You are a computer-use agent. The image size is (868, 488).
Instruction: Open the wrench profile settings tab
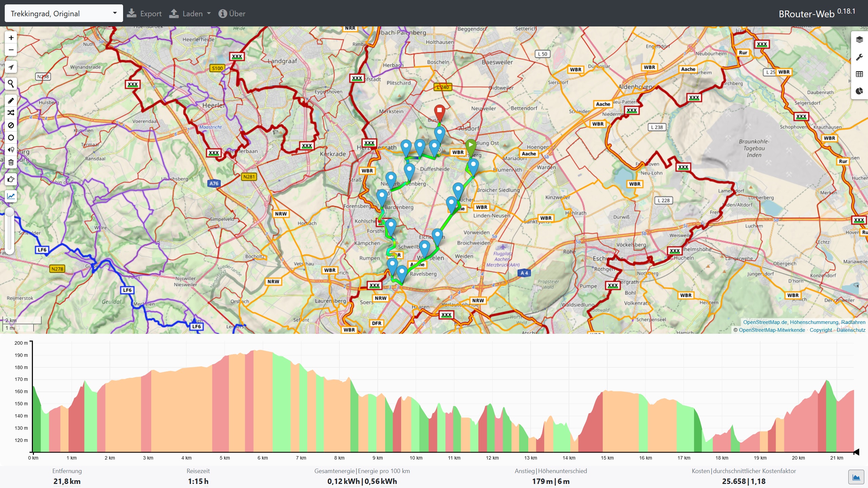click(x=859, y=57)
